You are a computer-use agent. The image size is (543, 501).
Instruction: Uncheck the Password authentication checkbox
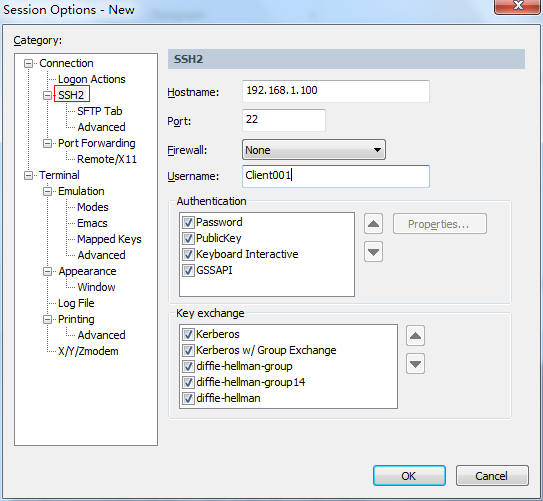coord(188,223)
